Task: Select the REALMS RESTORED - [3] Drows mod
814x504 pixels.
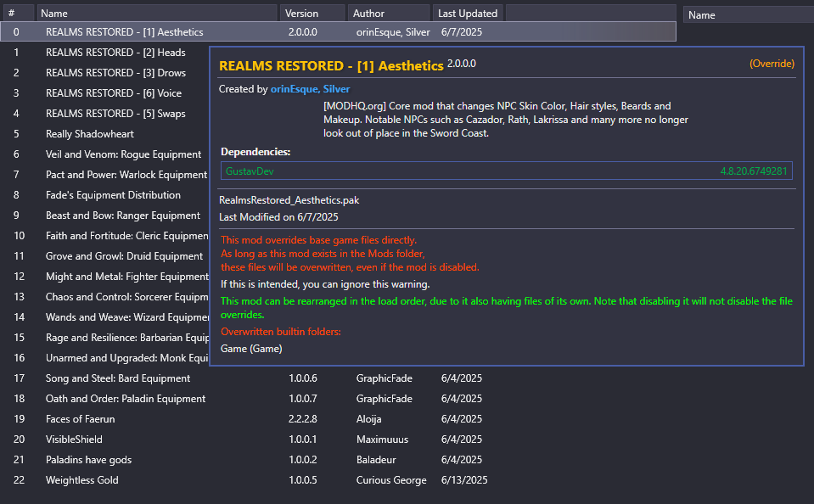Action: coord(115,73)
